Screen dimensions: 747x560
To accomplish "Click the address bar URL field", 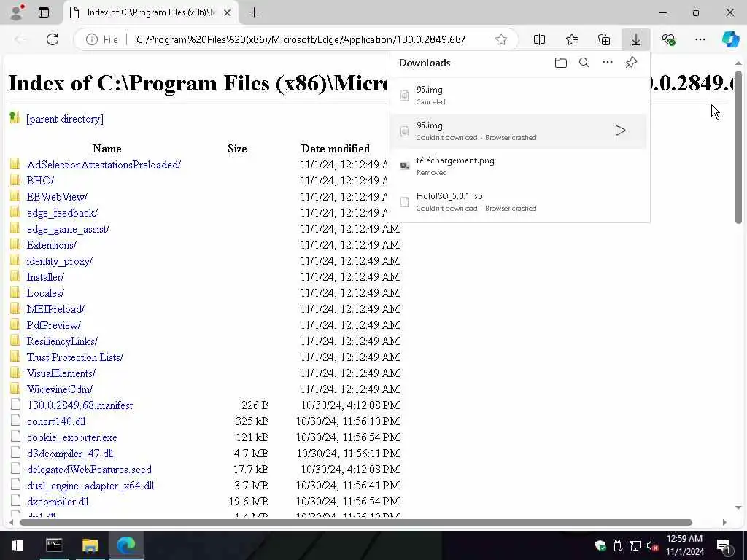I will (x=300, y=39).
